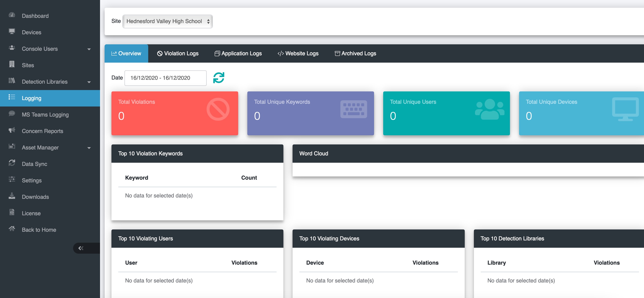The height and width of the screenshot is (298, 644).
Task: Click the Back to Home house icon
Action: (x=12, y=229)
